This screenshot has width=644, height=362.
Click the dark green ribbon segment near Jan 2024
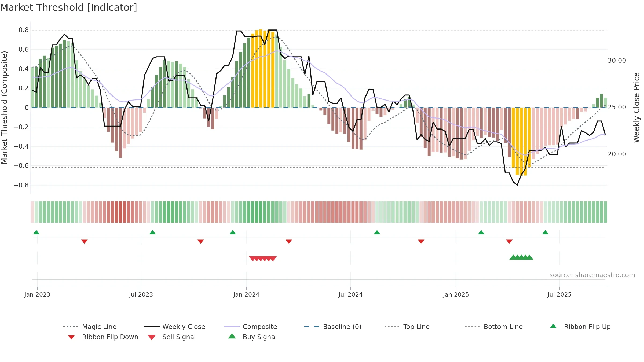257,212
